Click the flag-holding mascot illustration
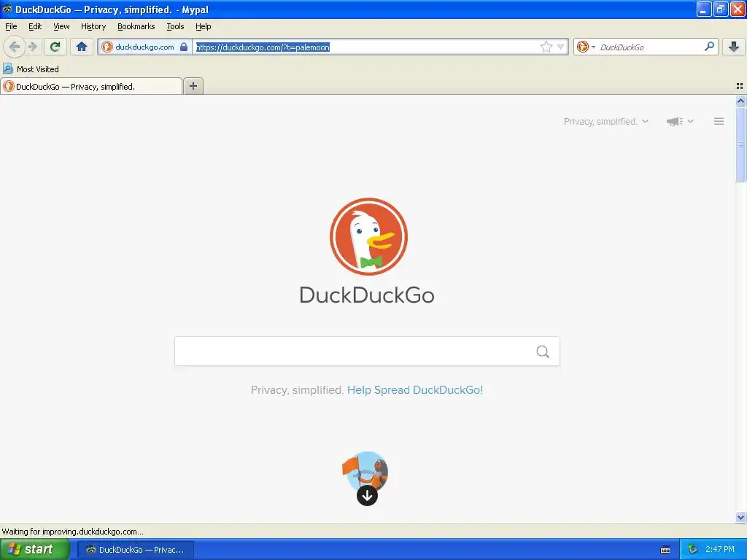Screen dimensions: 747x560 [365, 470]
